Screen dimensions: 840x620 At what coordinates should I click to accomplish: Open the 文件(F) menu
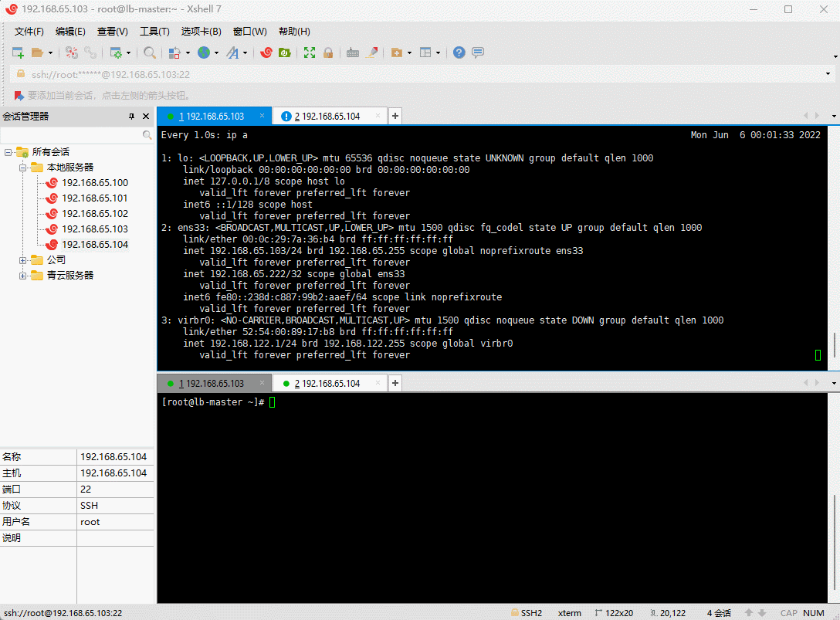click(x=29, y=32)
